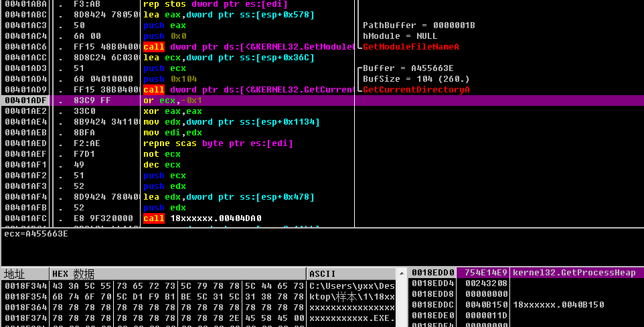The height and width of the screenshot is (327, 644).
Task: Select the highlighted row at address 00401ADF
Action: 322,101
